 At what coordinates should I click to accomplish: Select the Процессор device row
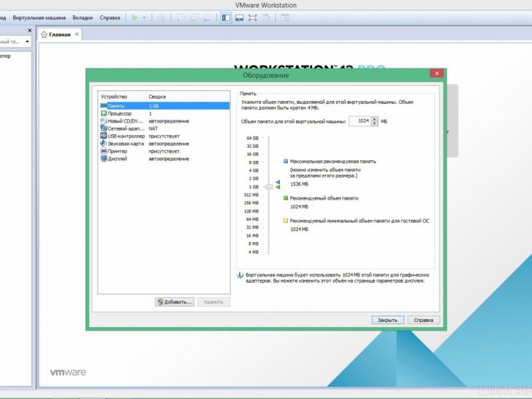pyautogui.click(x=164, y=113)
